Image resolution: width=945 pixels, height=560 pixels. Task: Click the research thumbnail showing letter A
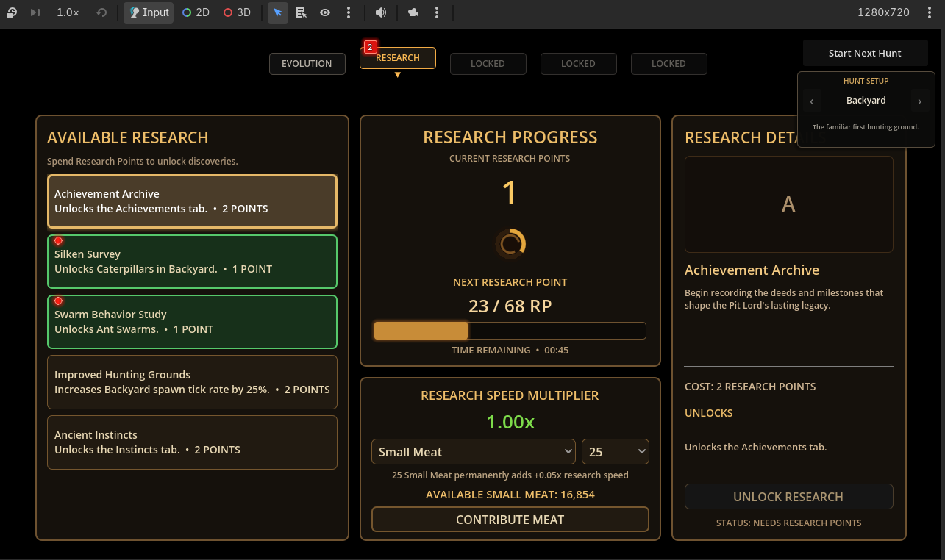pos(788,204)
